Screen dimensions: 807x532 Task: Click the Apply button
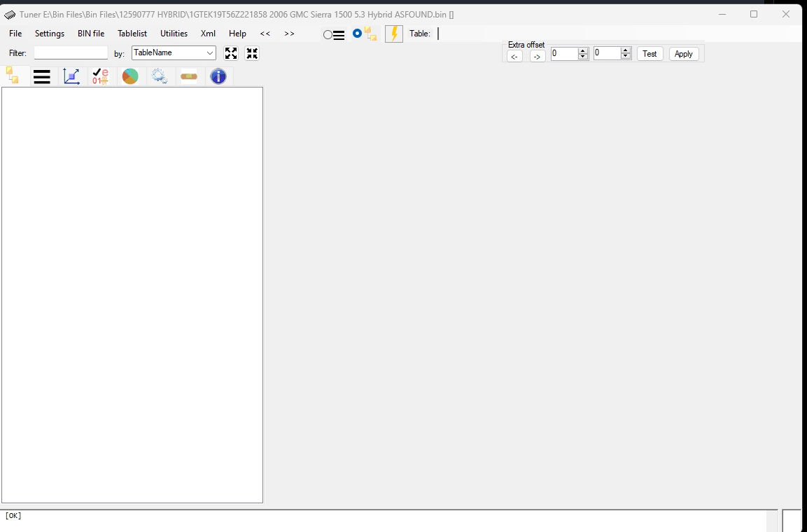[x=684, y=53]
